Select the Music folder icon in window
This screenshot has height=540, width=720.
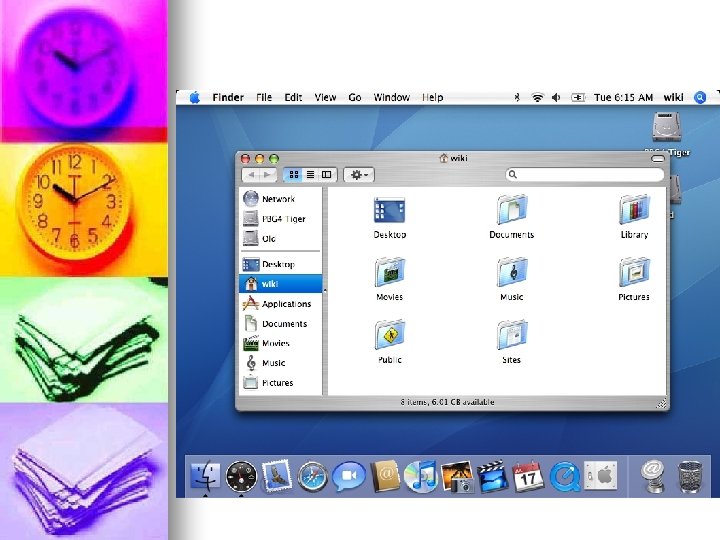[x=512, y=272]
